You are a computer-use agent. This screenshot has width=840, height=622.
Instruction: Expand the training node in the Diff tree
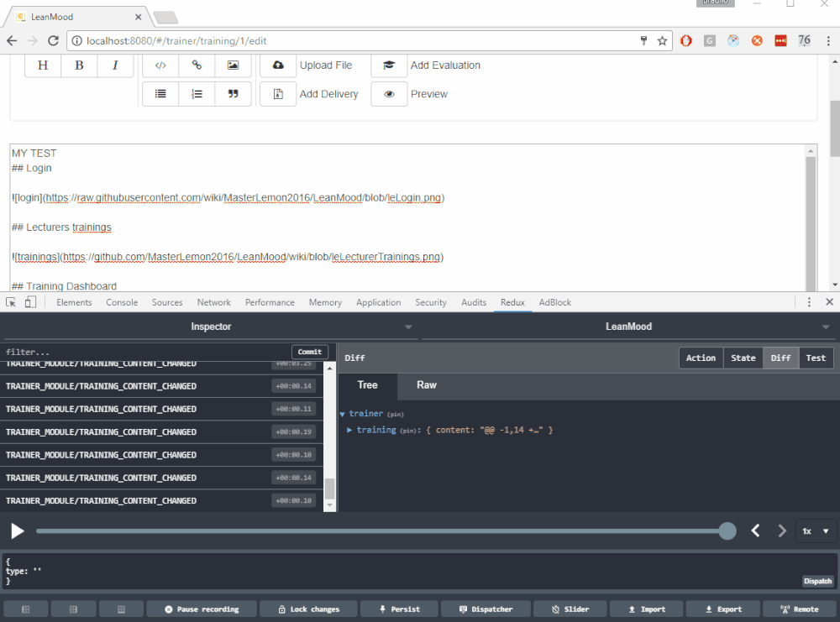[x=351, y=429]
